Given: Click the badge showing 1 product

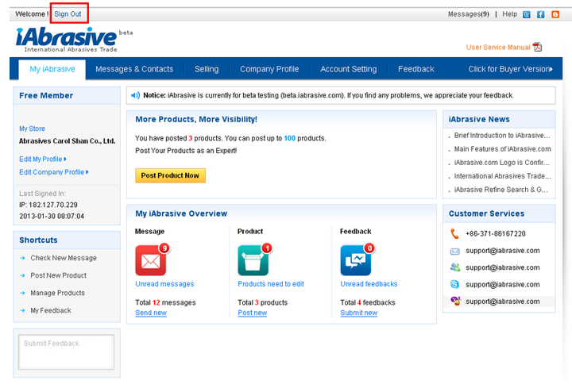Looking at the screenshot, I should pos(267,248).
